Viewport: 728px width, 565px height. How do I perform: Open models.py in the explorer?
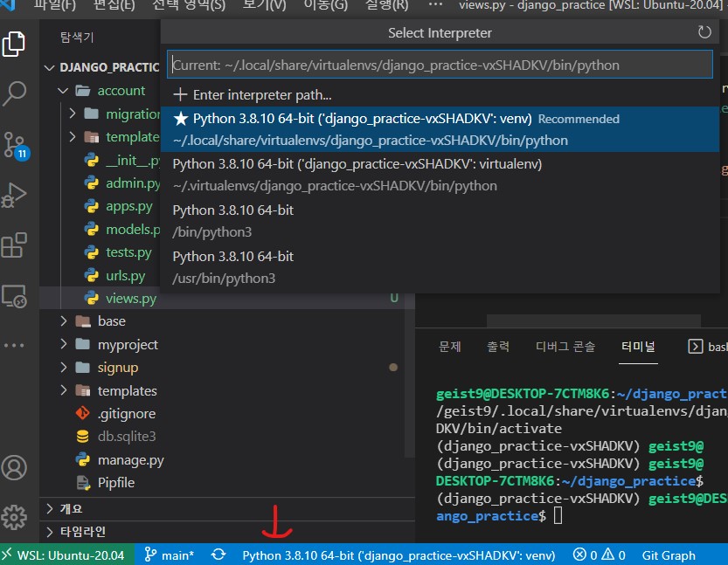(x=133, y=229)
